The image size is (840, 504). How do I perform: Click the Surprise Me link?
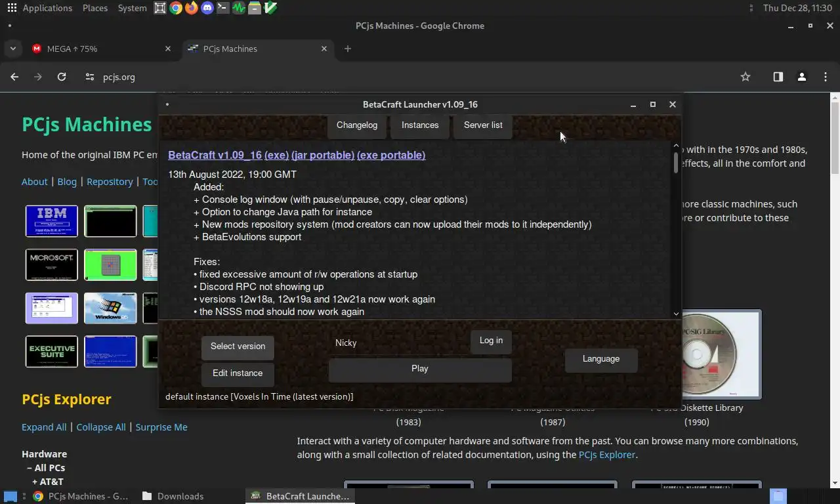161,427
